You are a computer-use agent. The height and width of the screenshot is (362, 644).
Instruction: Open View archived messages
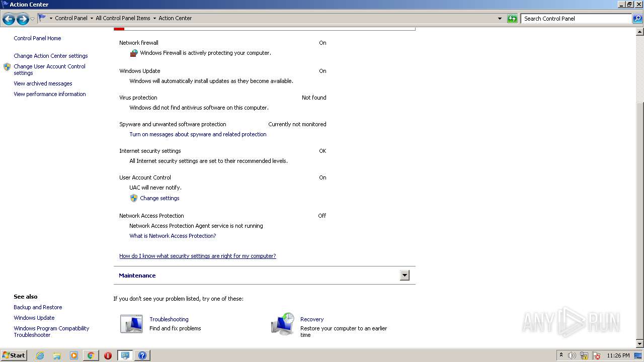tap(43, 83)
